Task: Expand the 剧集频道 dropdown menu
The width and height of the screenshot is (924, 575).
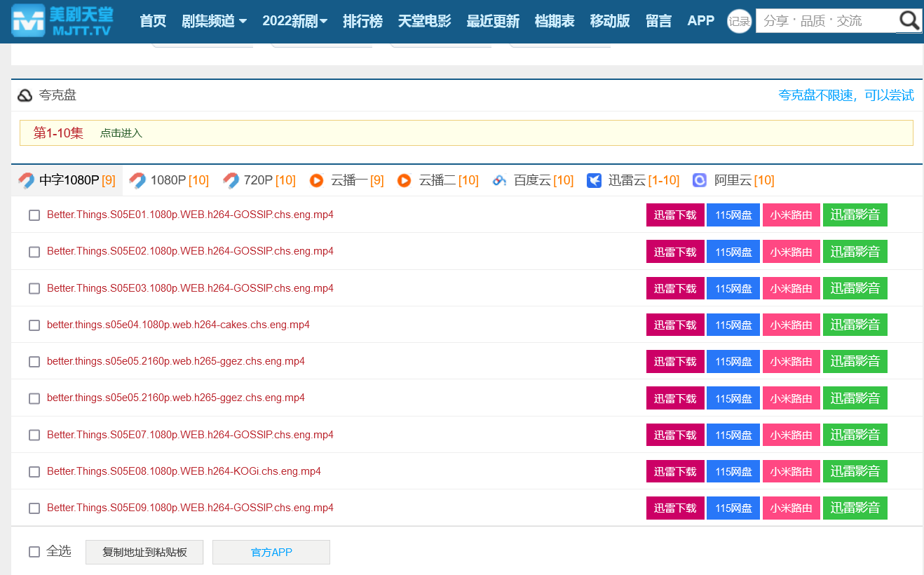Action: (214, 21)
